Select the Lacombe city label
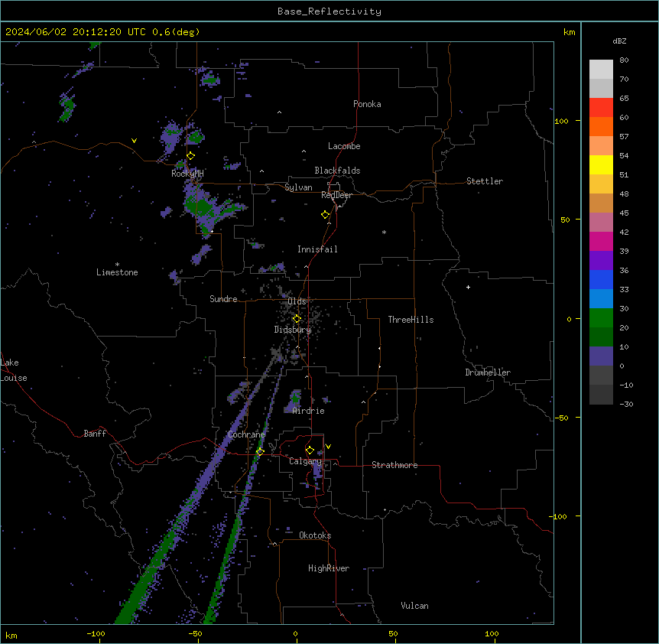The image size is (659, 644). pos(344,146)
